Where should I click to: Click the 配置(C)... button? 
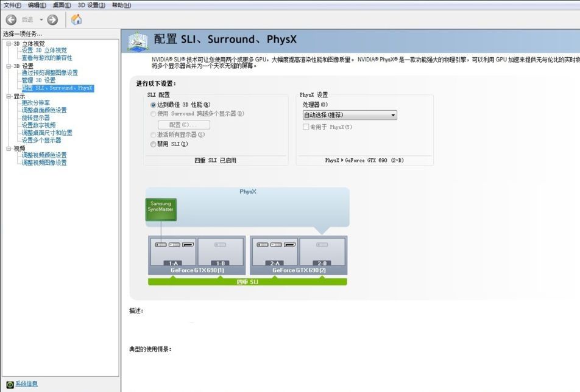coord(184,125)
